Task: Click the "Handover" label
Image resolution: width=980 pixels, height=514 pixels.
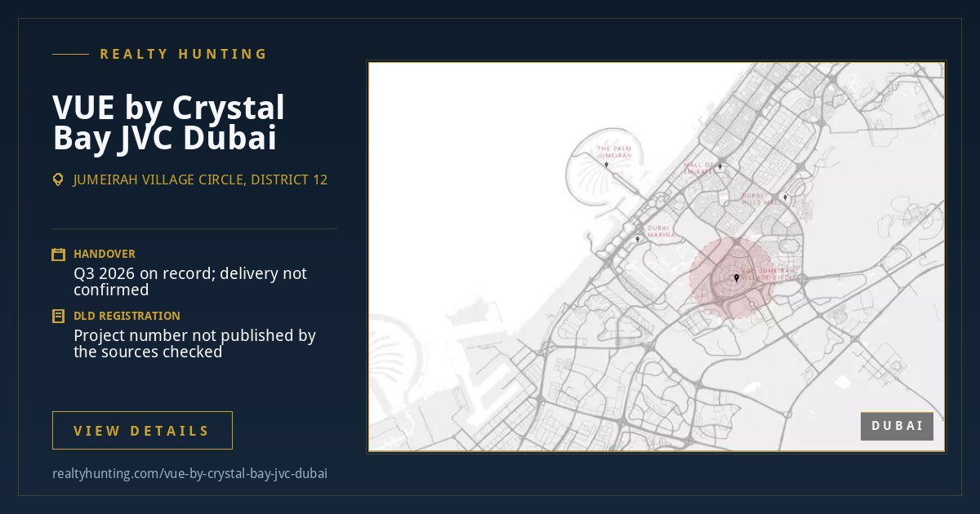Action: (x=105, y=255)
